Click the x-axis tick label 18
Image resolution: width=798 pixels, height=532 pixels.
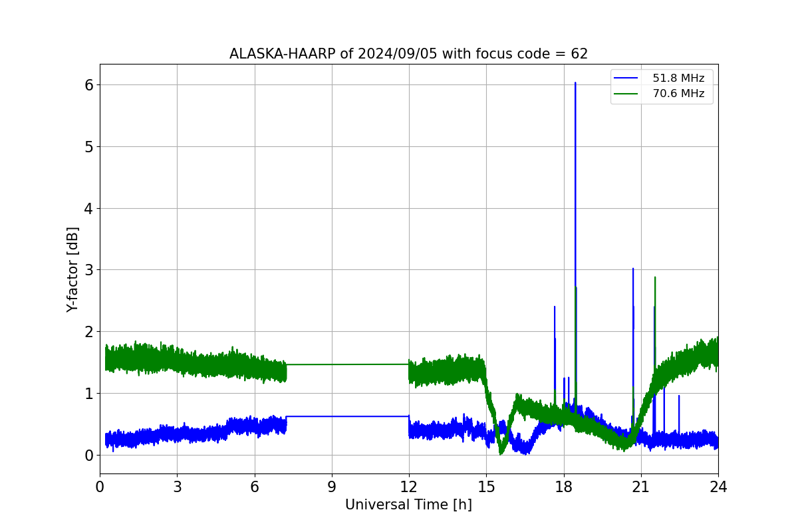564,487
